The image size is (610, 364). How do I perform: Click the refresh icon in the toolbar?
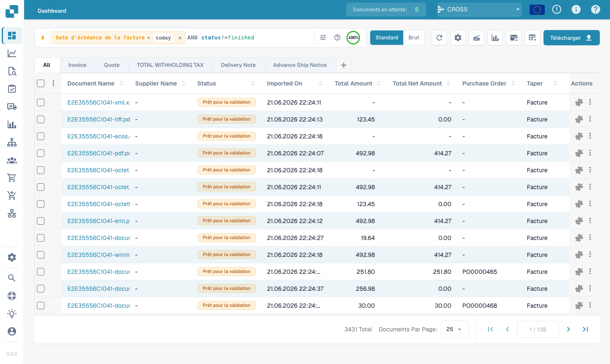pos(439,38)
